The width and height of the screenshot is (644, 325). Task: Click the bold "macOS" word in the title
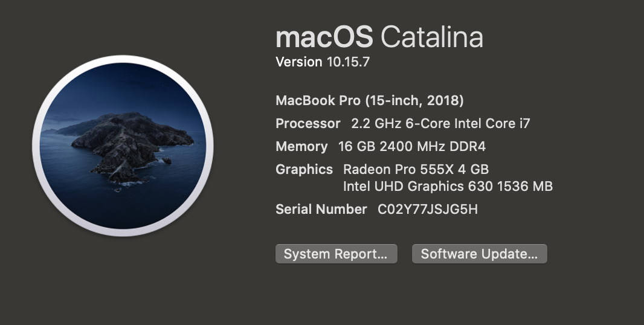click(324, 37)
